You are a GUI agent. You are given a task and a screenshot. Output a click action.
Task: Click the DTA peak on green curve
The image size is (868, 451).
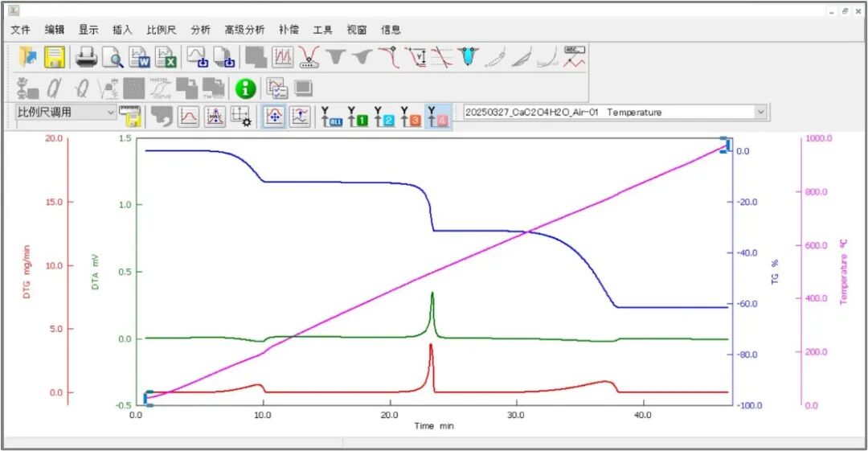pos(432,294)
